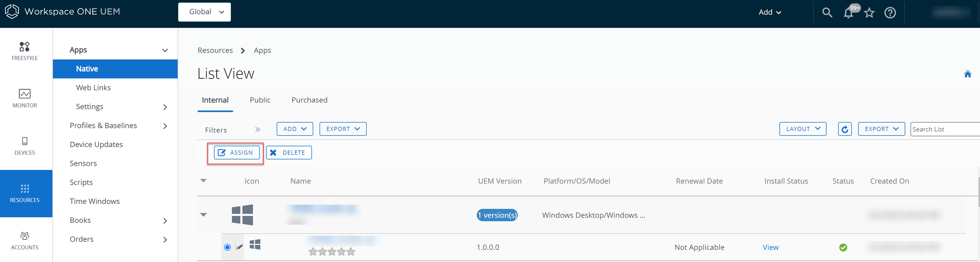Open the ADD dropdown button

(295, 129)
